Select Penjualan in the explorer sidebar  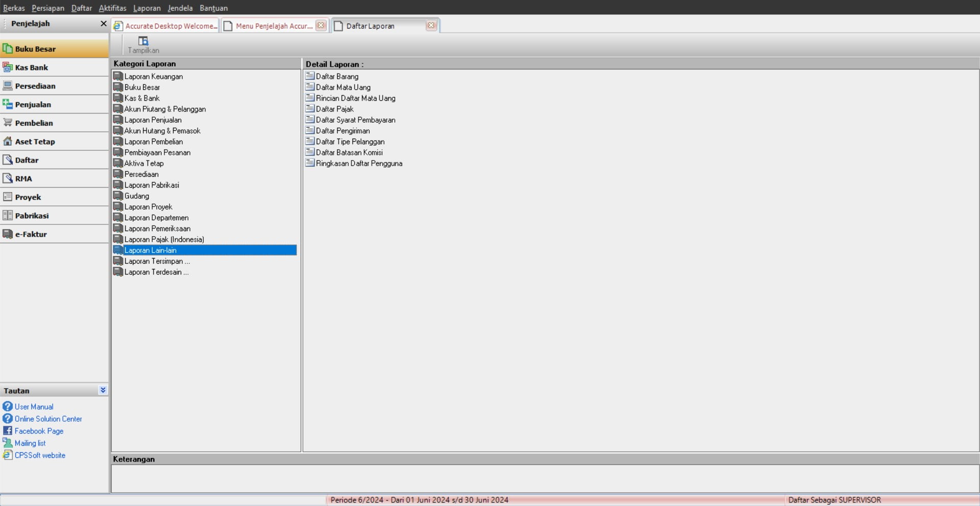point(33,104)
